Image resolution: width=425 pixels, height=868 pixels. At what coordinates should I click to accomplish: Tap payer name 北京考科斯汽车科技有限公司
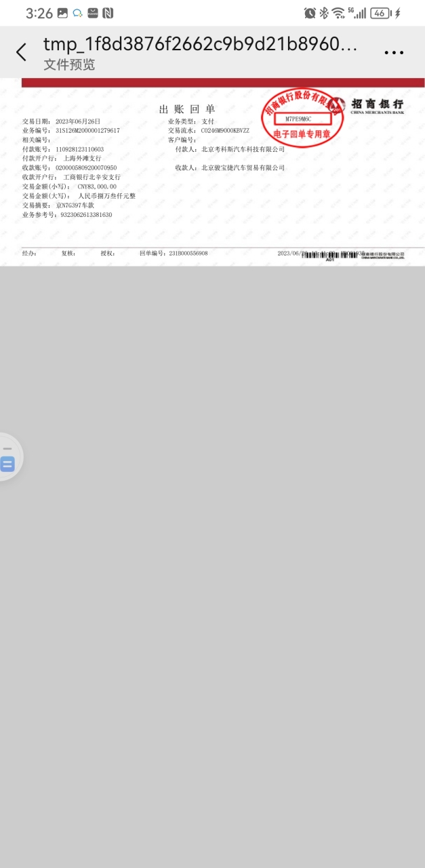click(x=243, y=149)
